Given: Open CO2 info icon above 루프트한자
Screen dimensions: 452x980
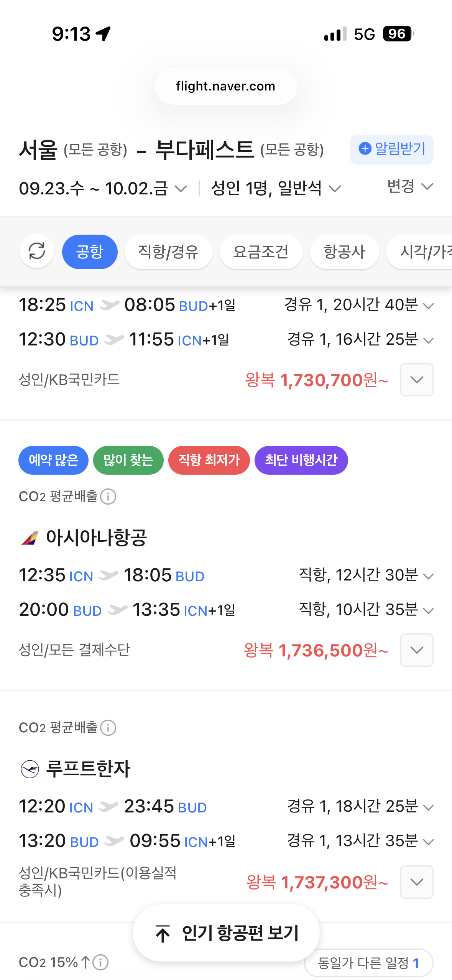Looking at the screenshot, I should (108, 727).
